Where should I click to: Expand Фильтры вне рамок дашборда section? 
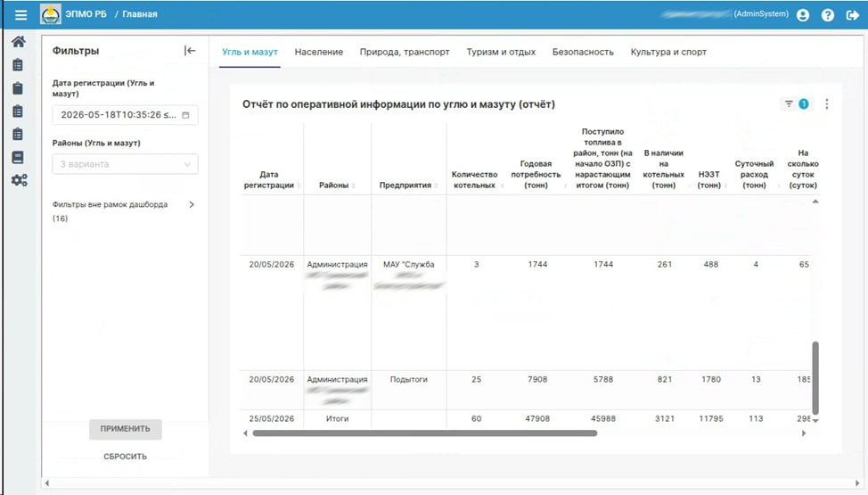192,204
